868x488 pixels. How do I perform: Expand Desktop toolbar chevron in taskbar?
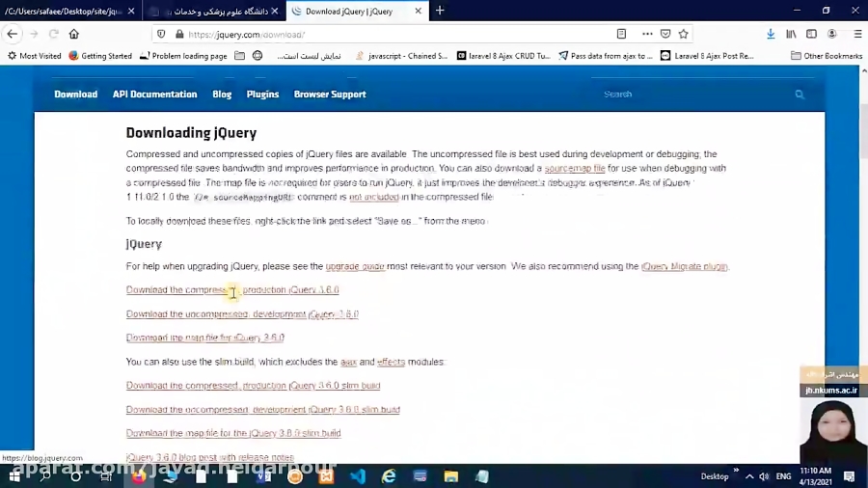pyautogui.click(x=736, y=471)
